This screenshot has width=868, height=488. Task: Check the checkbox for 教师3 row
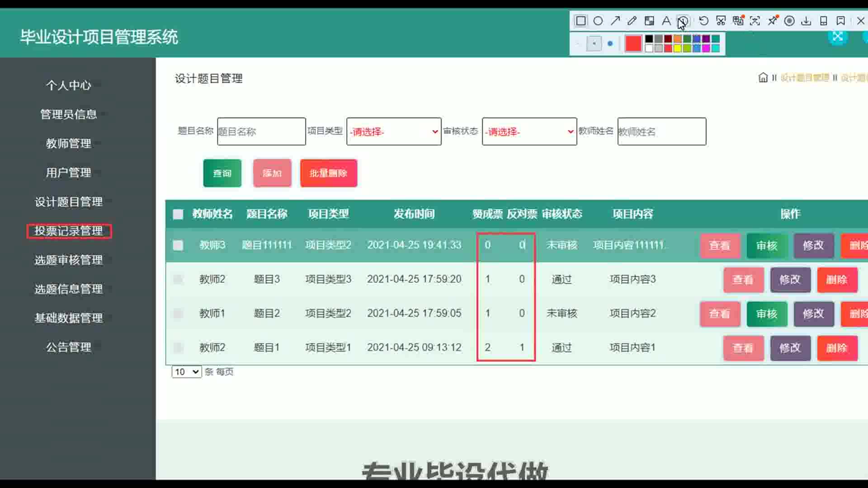pyautogui.click(x=178, y=245)
